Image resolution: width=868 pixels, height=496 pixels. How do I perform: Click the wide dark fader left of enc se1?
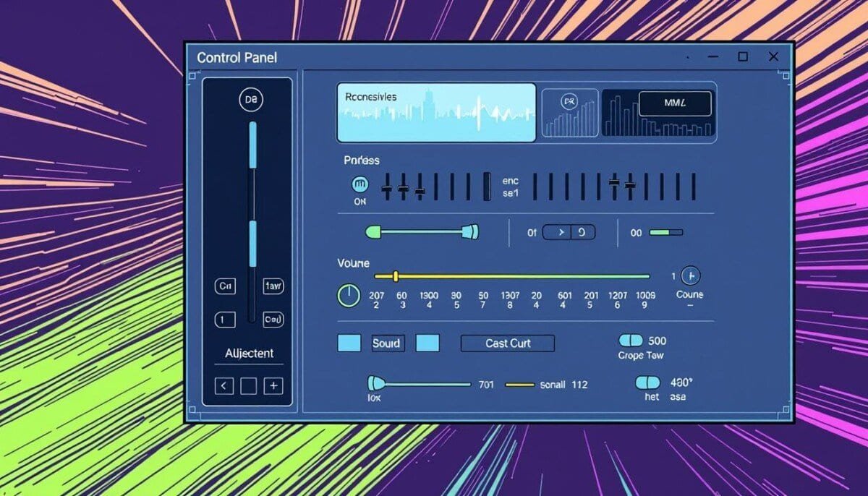click(x=487, y=186)
